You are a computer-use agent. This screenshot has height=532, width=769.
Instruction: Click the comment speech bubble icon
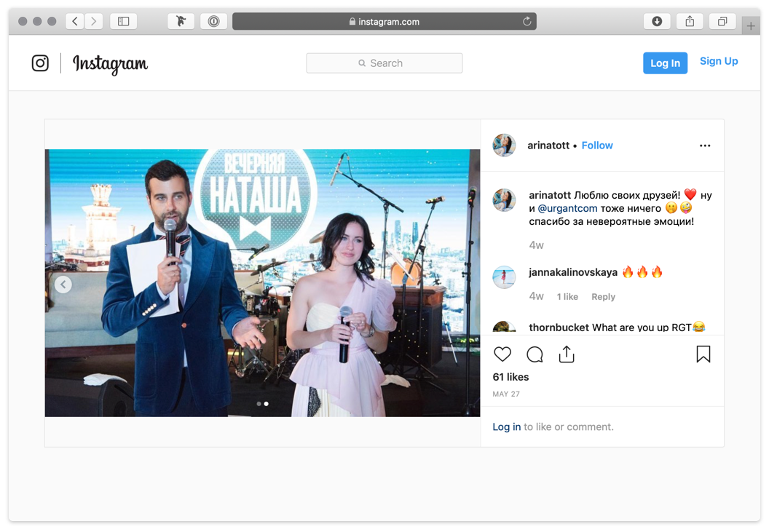(x=535, y=354)
